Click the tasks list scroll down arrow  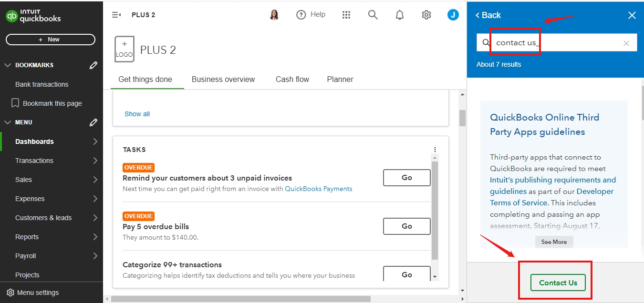pyautogui.click(x=435, y=277)
